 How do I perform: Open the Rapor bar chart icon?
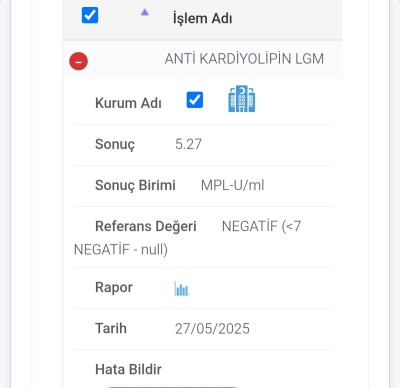181,288
